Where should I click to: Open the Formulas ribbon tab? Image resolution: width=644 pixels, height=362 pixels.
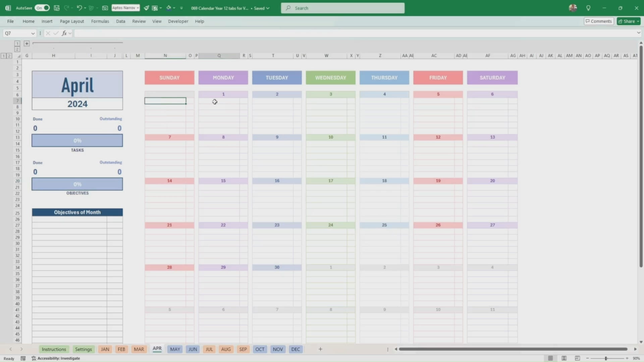pos(100,21)
